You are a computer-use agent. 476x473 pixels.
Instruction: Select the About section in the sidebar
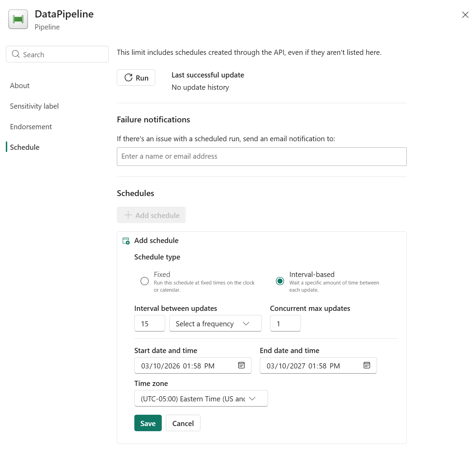coord(20,85)
